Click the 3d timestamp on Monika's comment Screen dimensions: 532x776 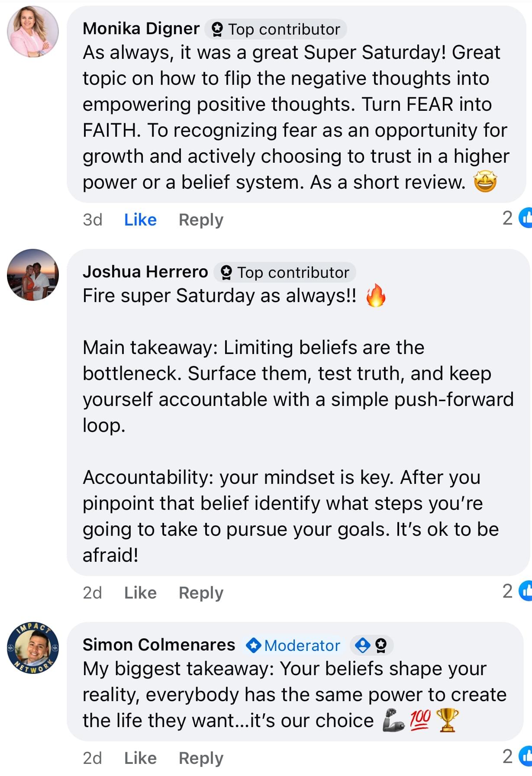point(92,220)
